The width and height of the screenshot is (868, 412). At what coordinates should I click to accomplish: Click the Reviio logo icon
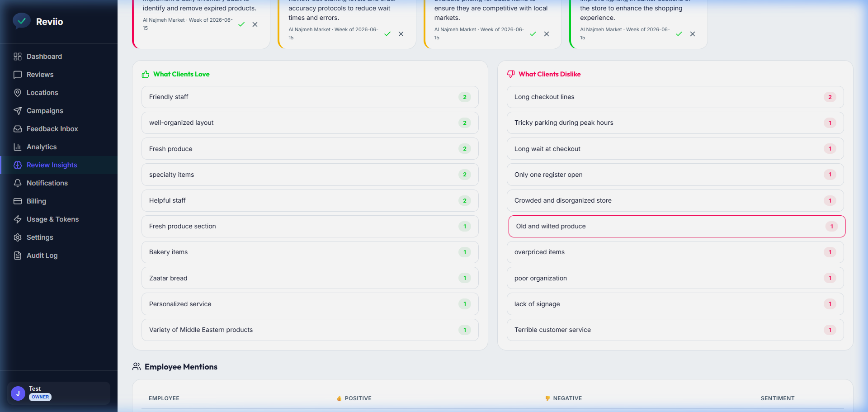21,21
